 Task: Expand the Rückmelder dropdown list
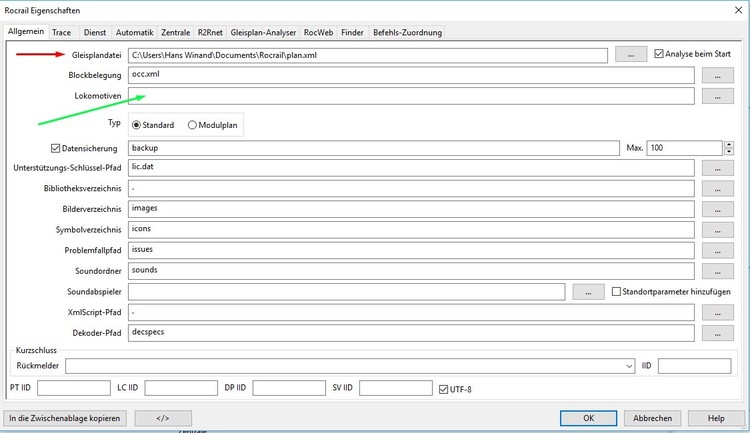click(x=628, y=366)
